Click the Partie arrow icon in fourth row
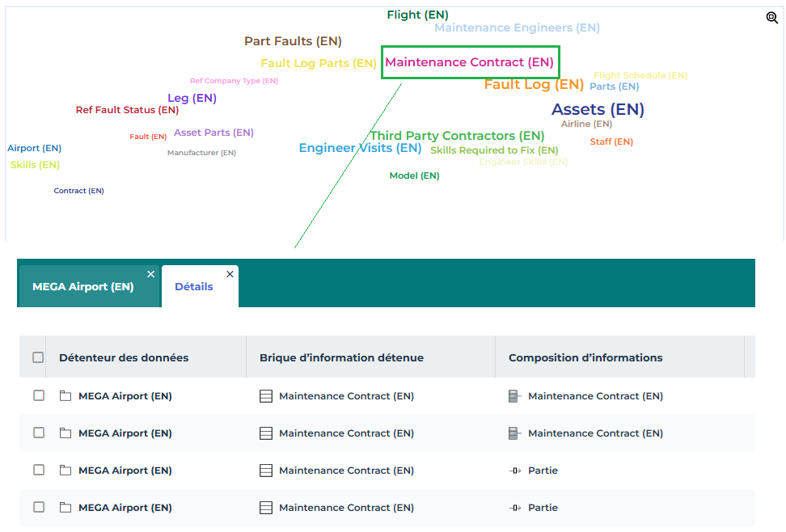Image resolution: width=786 pixels, height=532 pixels. (515, 508)
